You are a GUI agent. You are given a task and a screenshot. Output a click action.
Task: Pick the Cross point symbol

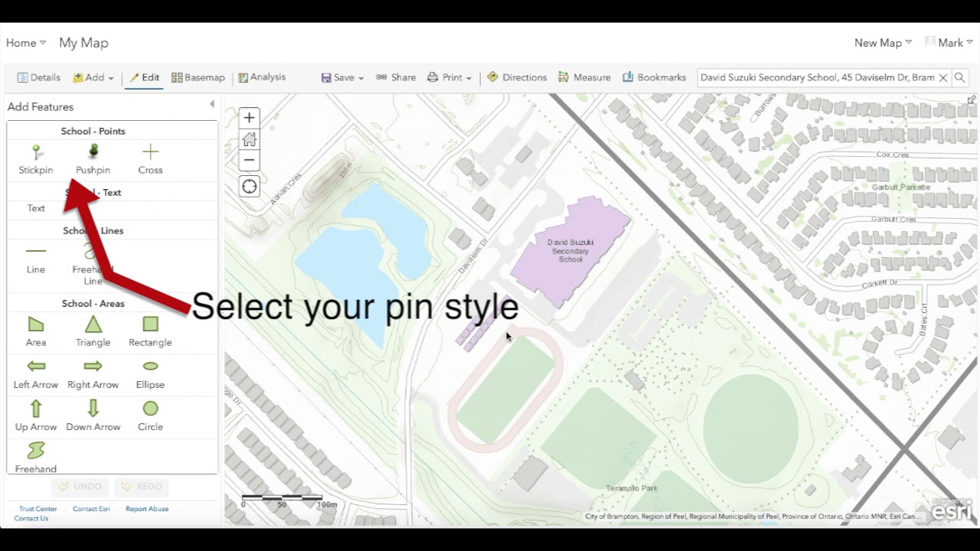(150, 159)
